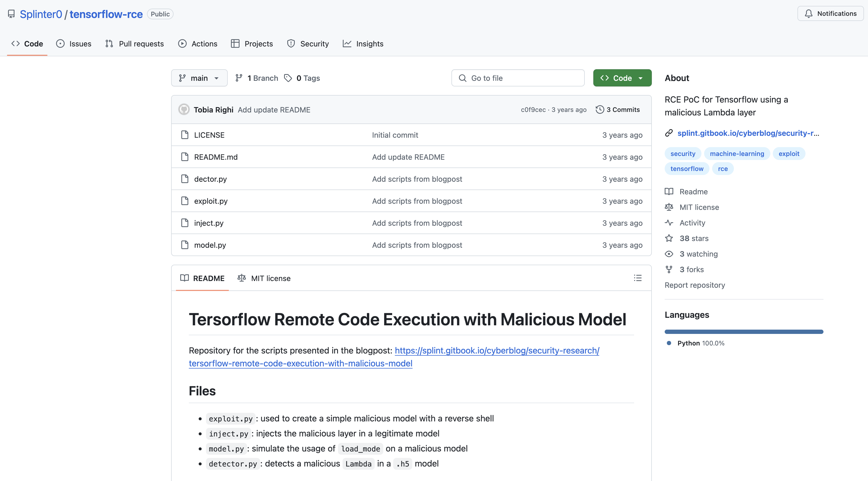Click Tobia Righi's avatar image
The height and width of the screenshot is (481, 868).
point(184,110)
